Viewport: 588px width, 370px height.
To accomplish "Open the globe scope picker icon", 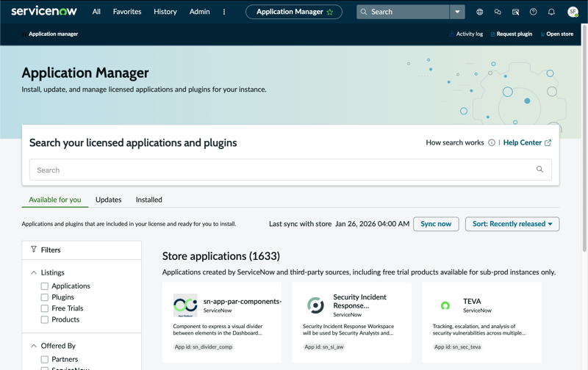I will [480, 12].
